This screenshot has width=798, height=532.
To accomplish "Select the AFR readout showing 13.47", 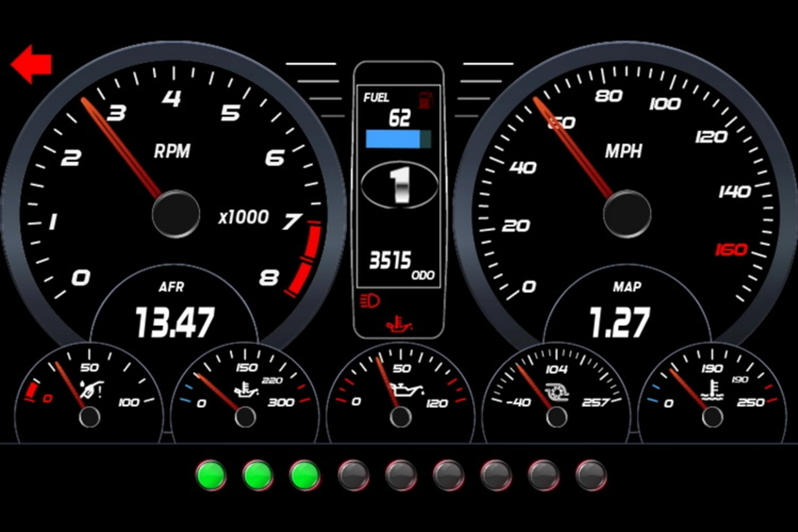I will pyautogui.click(x=174, y=322).
